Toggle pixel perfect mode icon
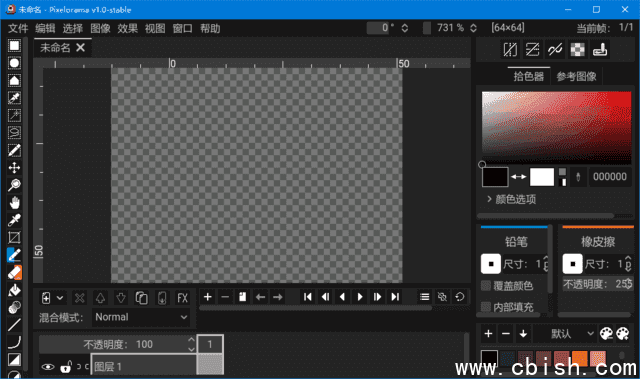The height and width of the screenshot is (379, 640). tap(555, 50)
